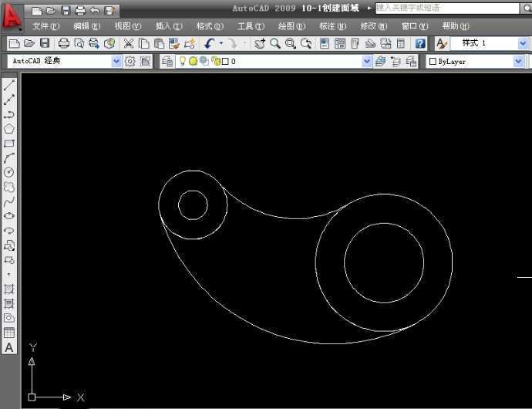
Task: Select the Ellipse Arc tool
Action: coord(9,231)
